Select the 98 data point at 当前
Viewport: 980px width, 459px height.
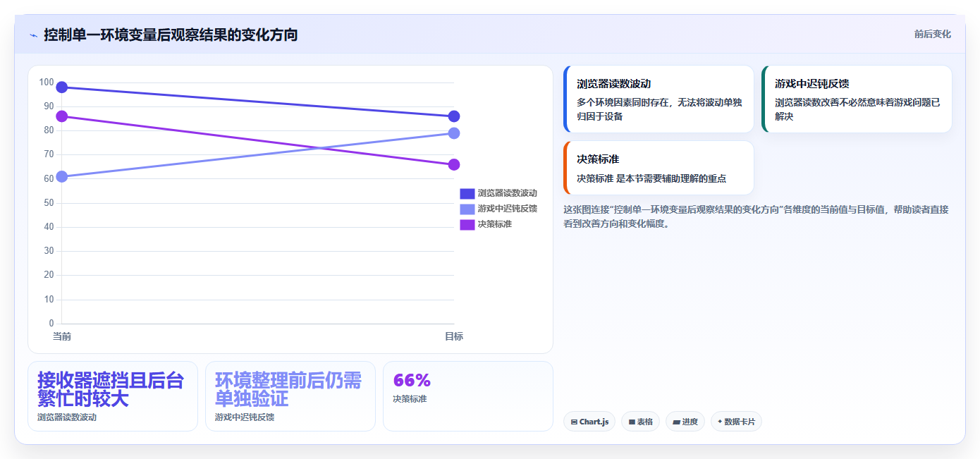62,87
